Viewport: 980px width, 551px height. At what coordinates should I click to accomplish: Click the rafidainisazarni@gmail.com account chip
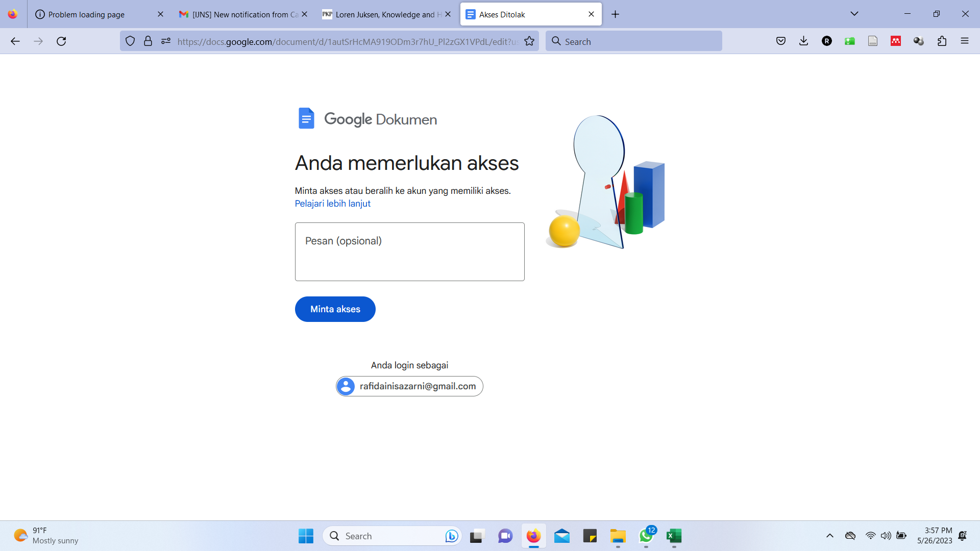(409, 386)
